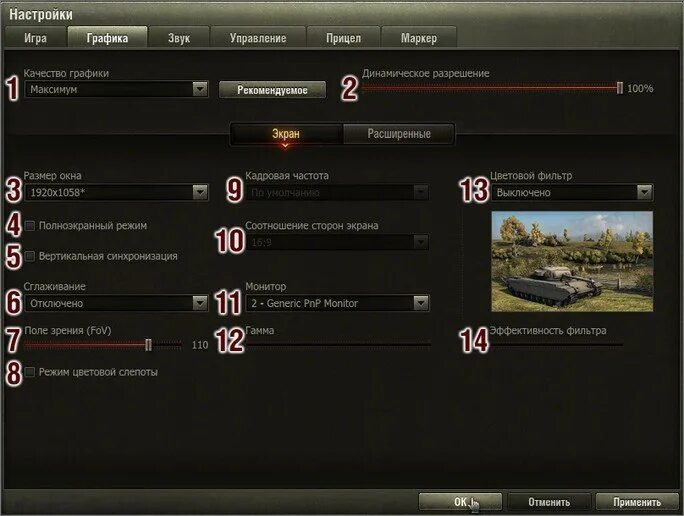Enable Режим цветовой слепоты checkbox

30,372
